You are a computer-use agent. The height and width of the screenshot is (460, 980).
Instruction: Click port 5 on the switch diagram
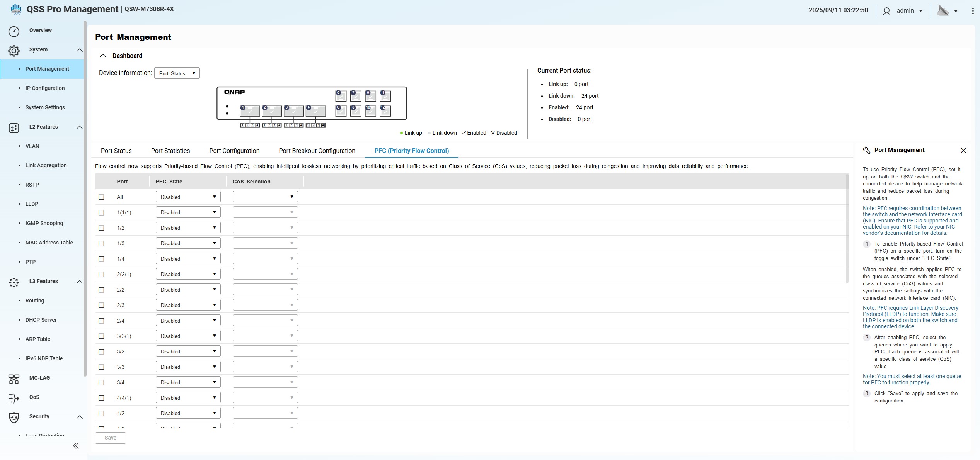tap(341, 96)
